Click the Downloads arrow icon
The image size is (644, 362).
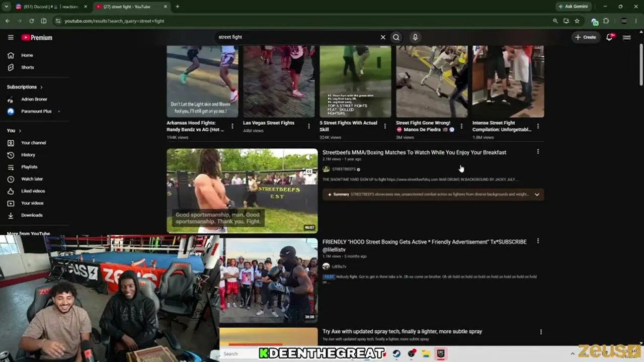pyautogui.click(x=11, y=215)
